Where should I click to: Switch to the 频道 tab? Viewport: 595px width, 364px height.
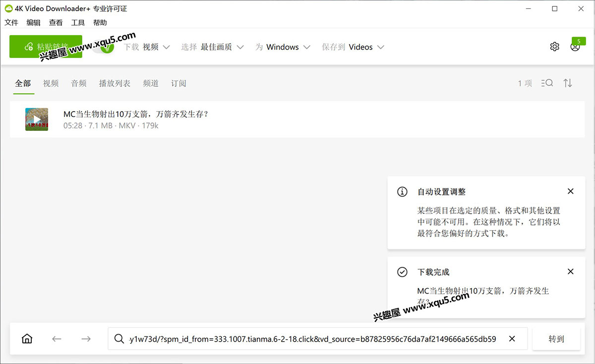151,83
